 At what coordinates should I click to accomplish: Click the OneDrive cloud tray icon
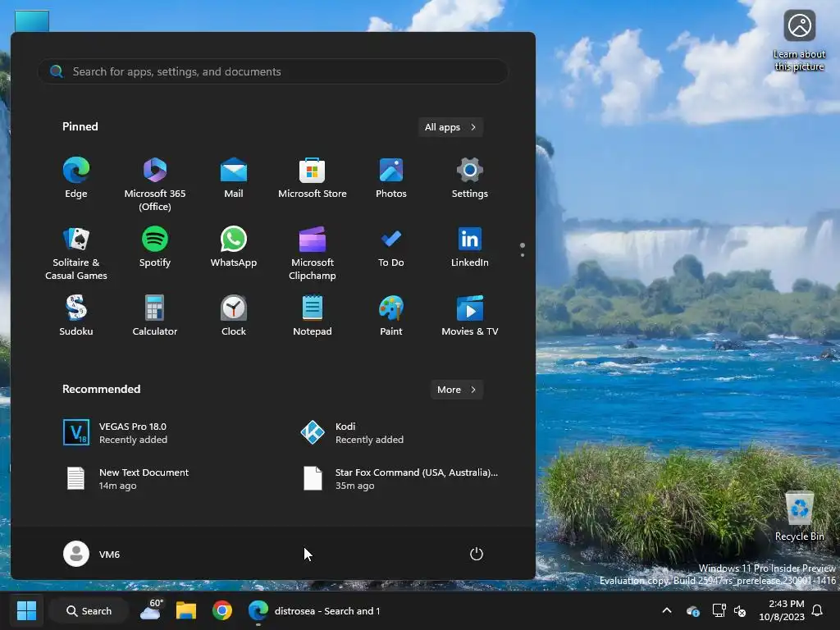pos(692,610)
